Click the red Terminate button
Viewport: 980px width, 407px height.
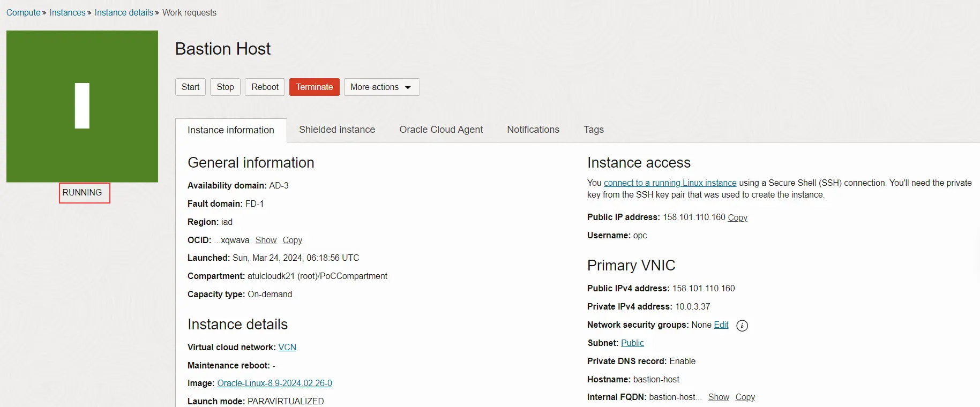pyautogui.click(x=314, y=87)
